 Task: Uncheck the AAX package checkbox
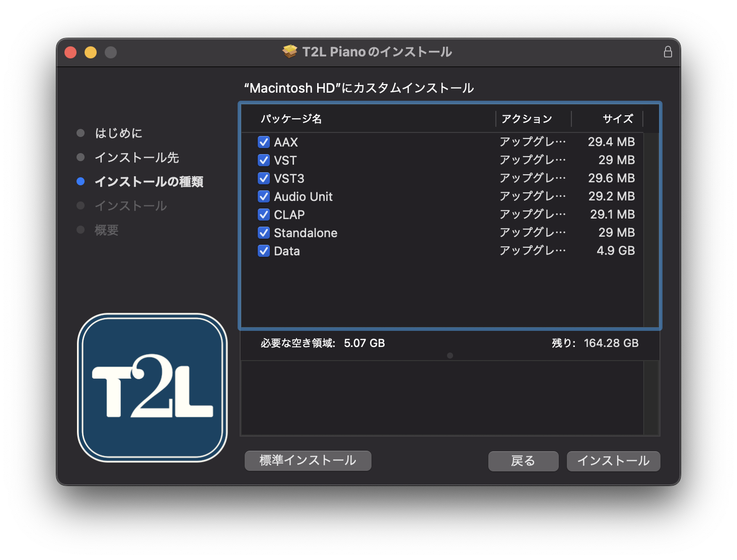(264, 142)
